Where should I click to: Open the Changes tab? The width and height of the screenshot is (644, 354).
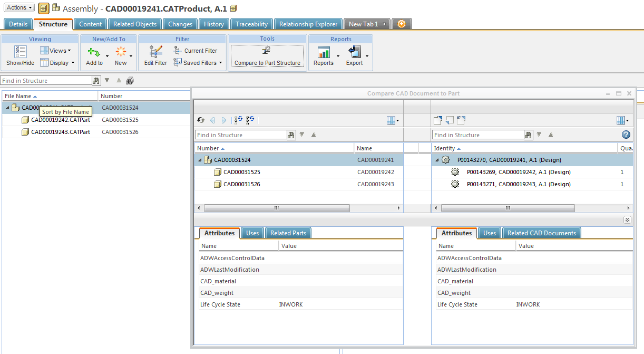(180, 24)
